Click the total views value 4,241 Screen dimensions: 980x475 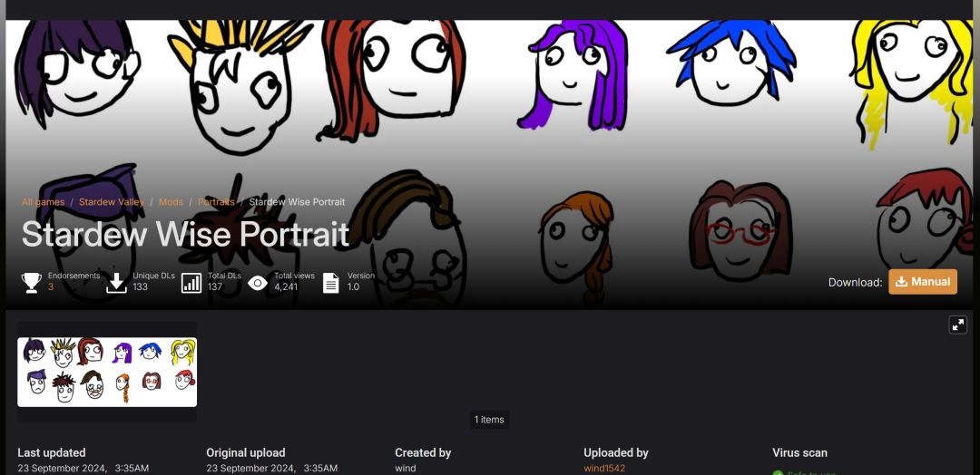coord(286,287)
